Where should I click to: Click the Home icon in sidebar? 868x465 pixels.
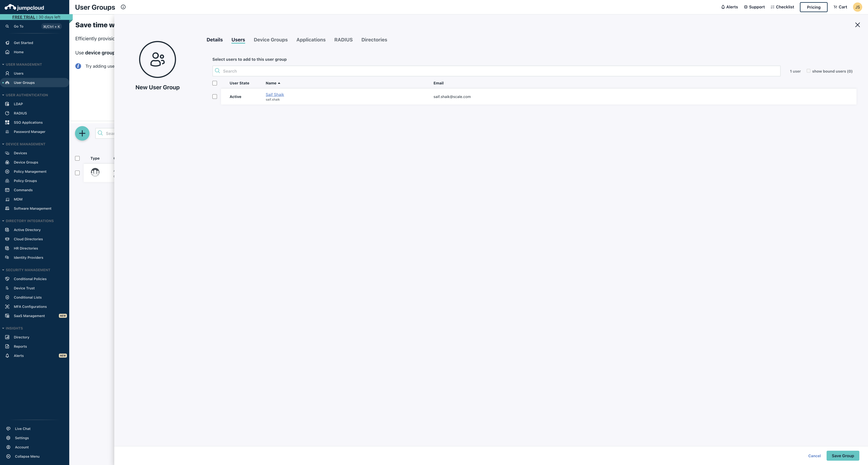[7, 52]
